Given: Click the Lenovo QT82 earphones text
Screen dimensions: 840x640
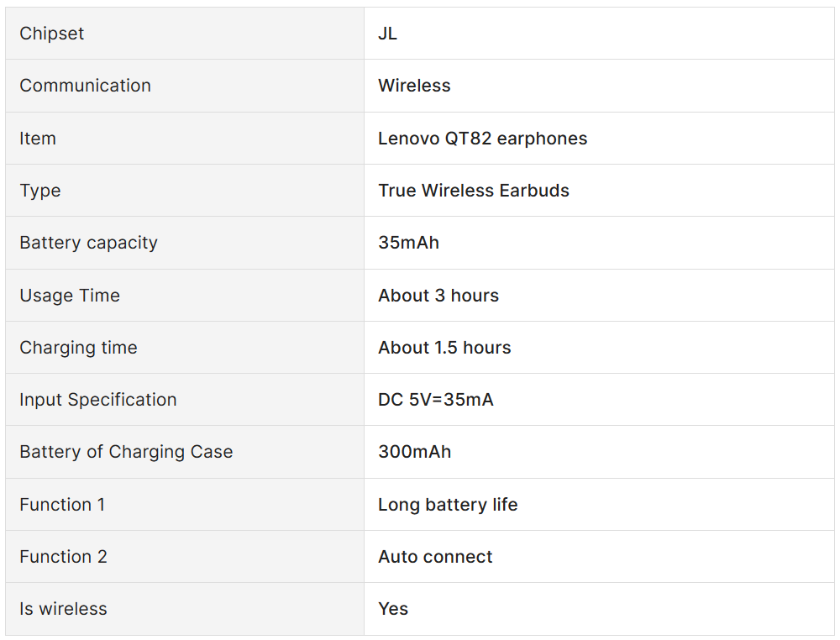Looking at the screenshot, I should click(x=482, y=139).
